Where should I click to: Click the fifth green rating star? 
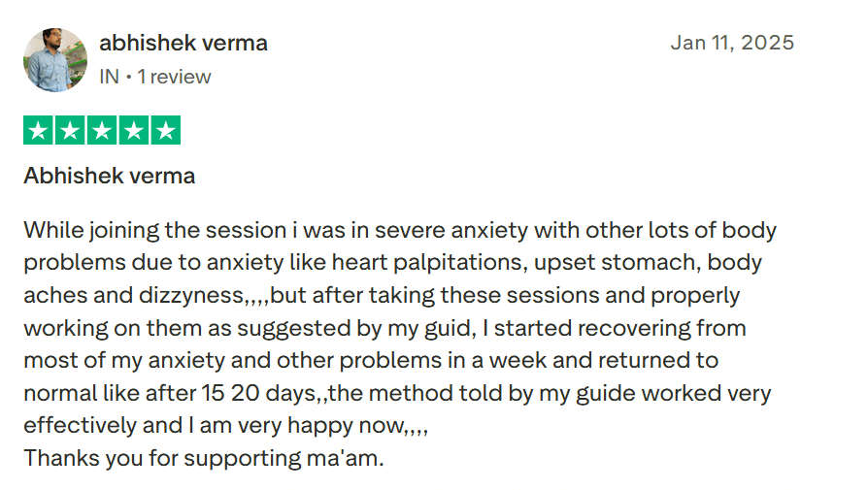pos(166,130)
